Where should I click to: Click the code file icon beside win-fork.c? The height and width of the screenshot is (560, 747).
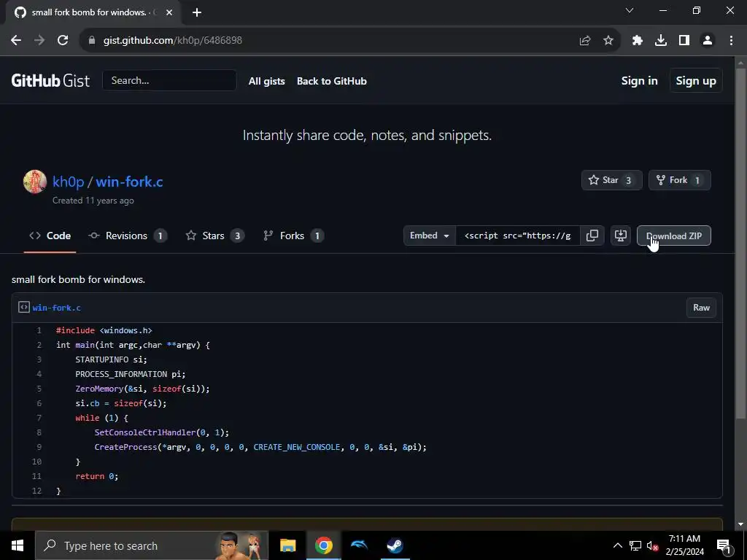click(x=24, y=307)
